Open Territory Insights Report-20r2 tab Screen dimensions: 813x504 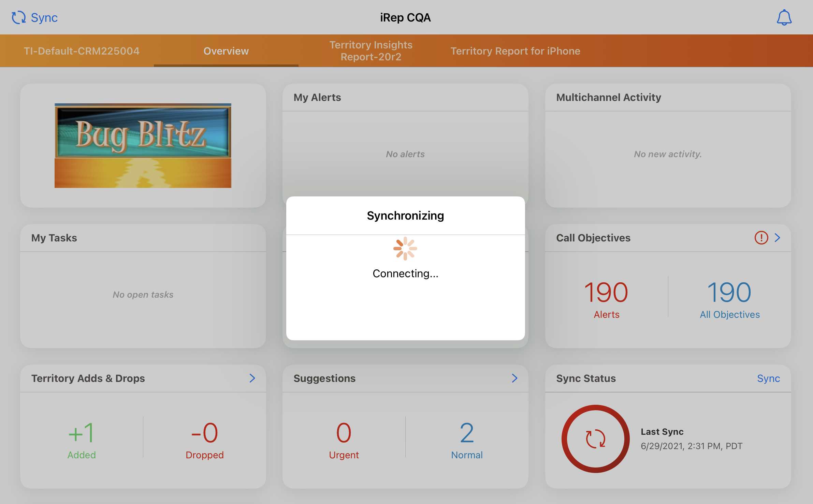coord(371,51)
